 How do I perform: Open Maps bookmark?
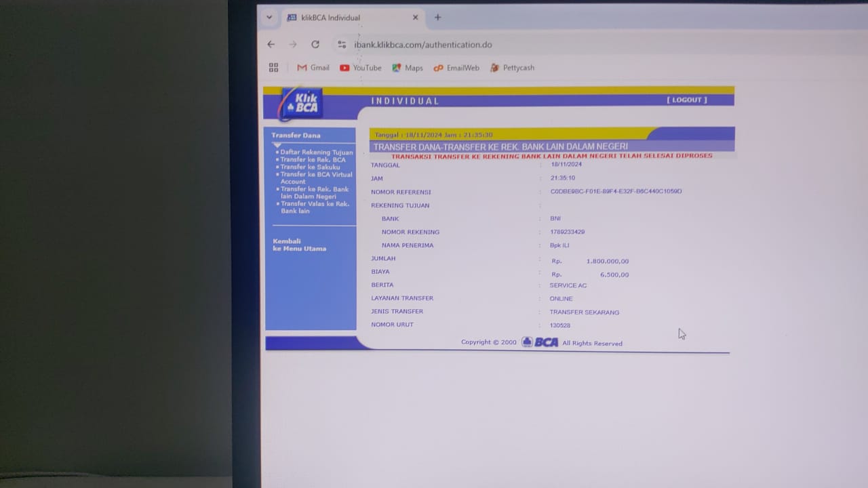(408, 68)
